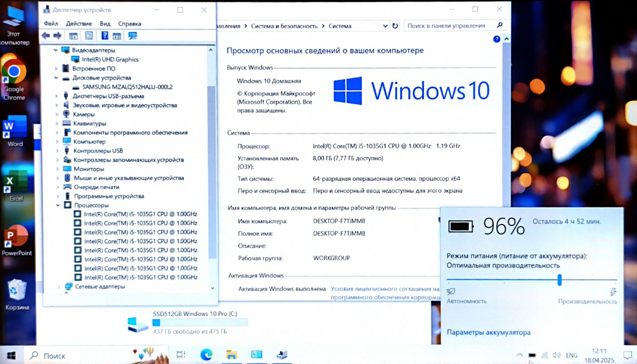Toggle the console tree toolbar icon
The height and width of the screenshot is (364, 637).
(73, 36)
